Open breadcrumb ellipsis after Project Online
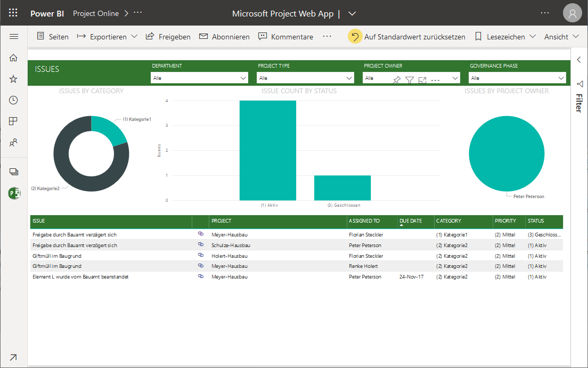588x368 pixels. click(x=137, y=12)
